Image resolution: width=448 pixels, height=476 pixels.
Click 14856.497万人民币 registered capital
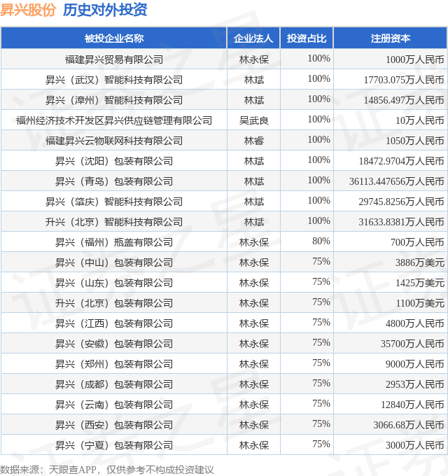404,100
